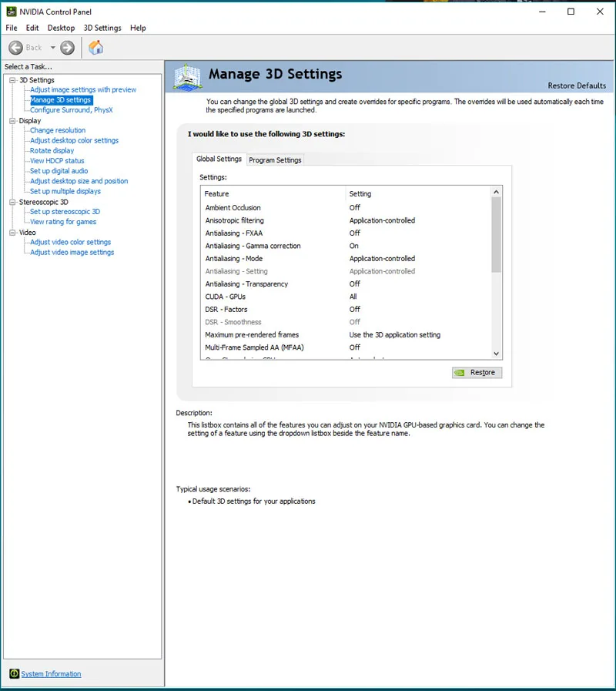
Task: Open the Edit menu
Action: click(32, 28)
